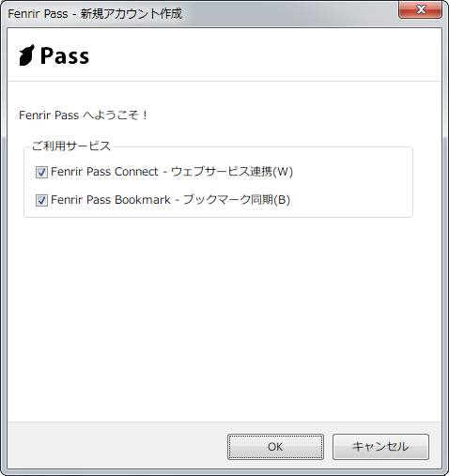Image resolution: width=449 pixels, height=476 pixels.
Task: Click the header area right of Pass logo
Action: [266, 55]
